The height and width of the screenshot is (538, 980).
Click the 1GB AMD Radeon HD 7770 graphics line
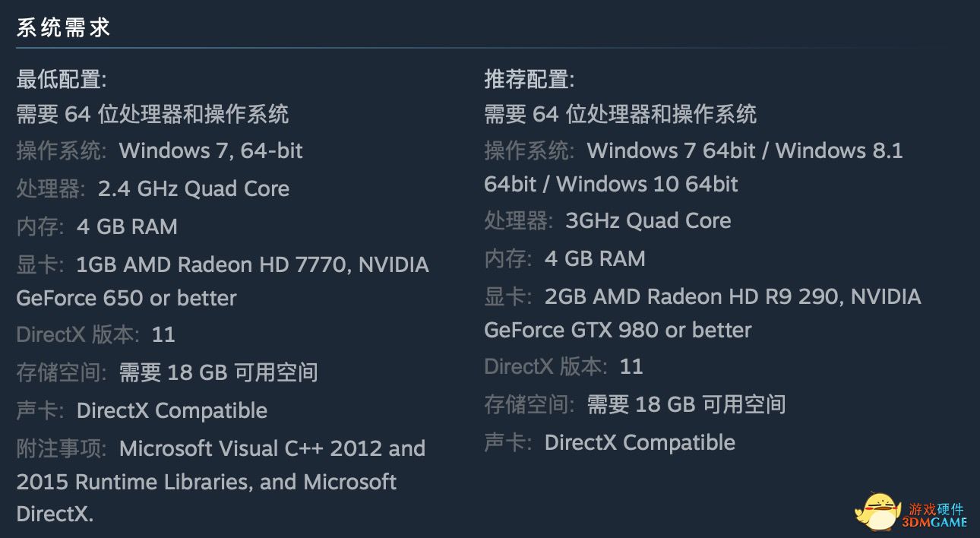[223, 264]
